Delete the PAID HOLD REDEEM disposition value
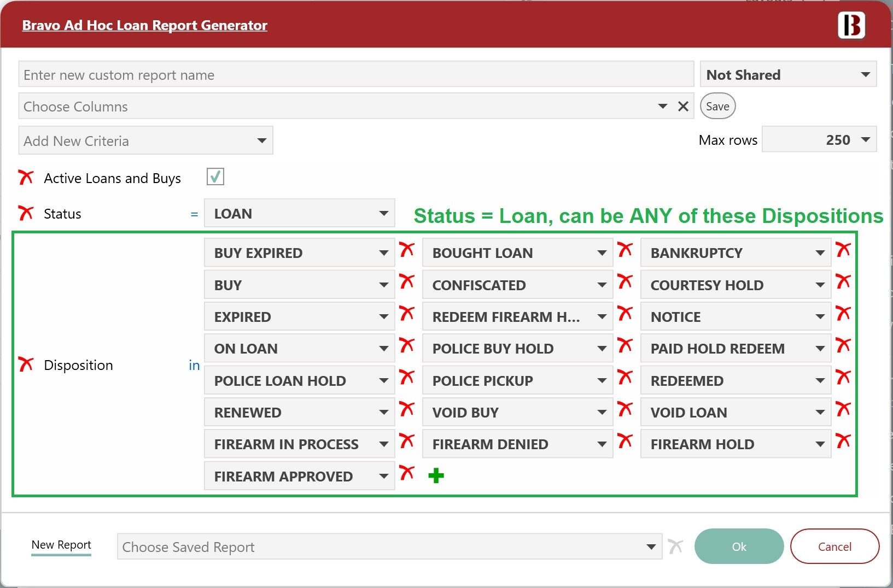Image resolution: width=893 pixels, height=588 pixels. coord(843,345)
